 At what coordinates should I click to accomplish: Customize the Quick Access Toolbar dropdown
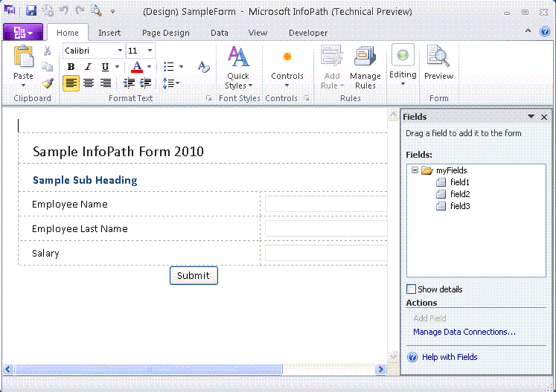(112, 11)
